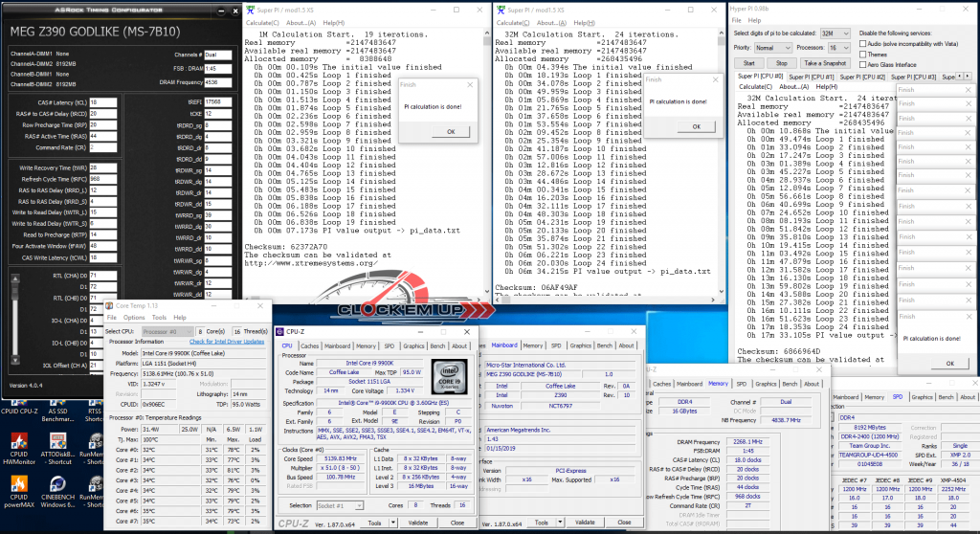Open the 32M digits of pi dropdown
This screenshot has width=980, height=534.
[835, 33]
